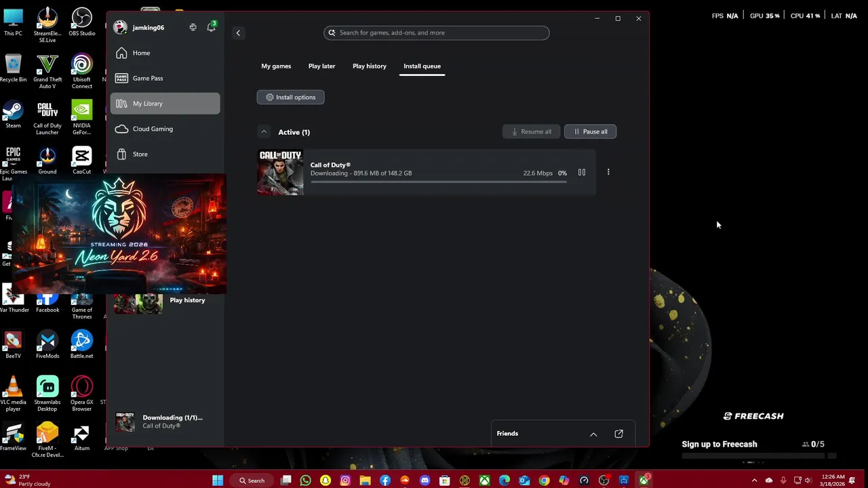Viewport: 868px width, 488px height.
Task: Select My Library in the sidebar
Action: tap(165, 103)
